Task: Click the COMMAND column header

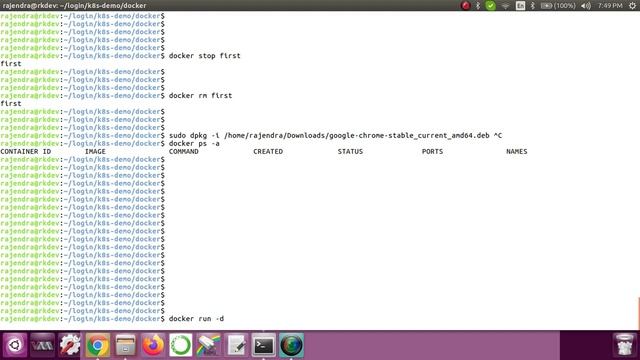Action: coord(184,151)
